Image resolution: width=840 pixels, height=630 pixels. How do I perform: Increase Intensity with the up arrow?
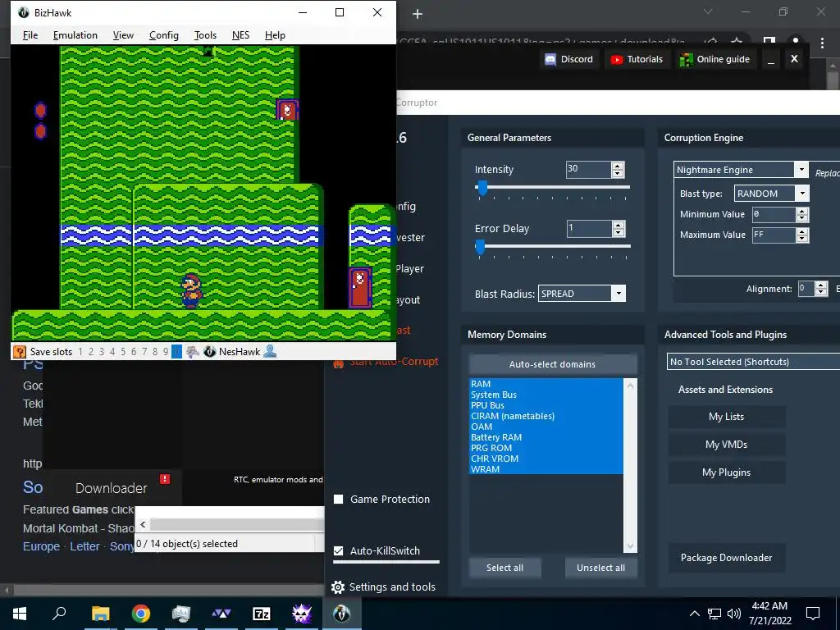point(618,166)
